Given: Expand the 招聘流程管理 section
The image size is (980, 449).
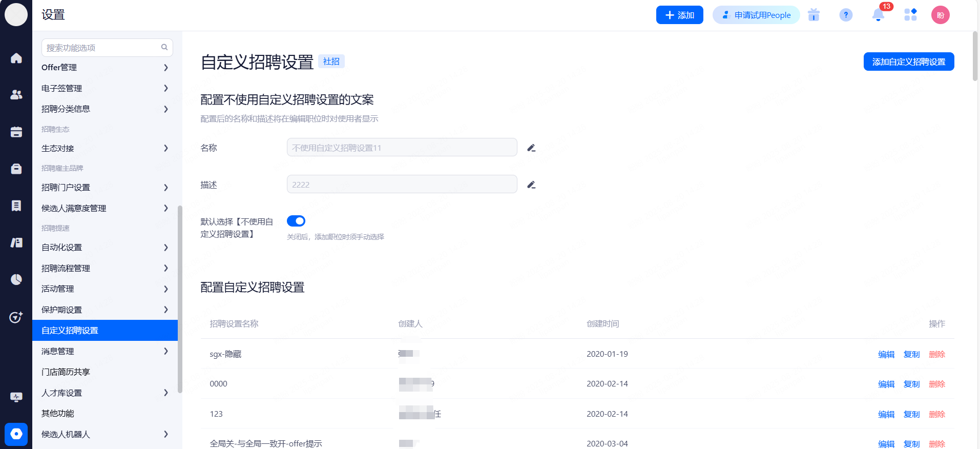Looking at the screenshot, I should click(x=105, y=268).
